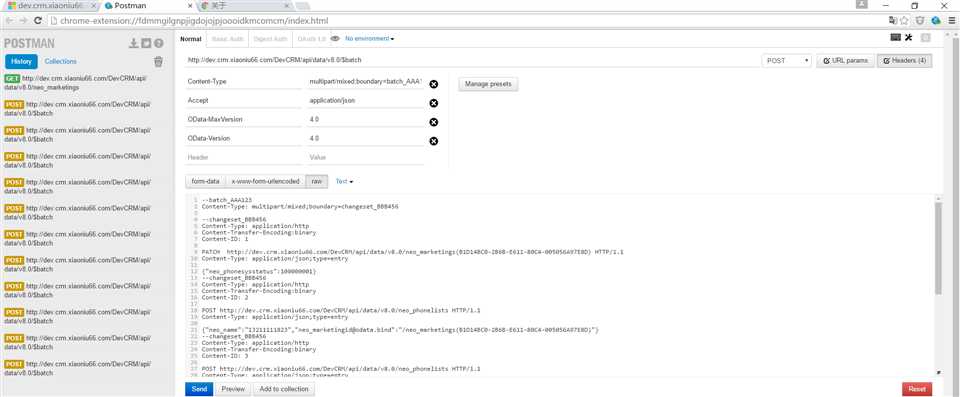This screenshot has height=397, width=960.
Task: Click the Manage presets button
Action: point(488,84)
